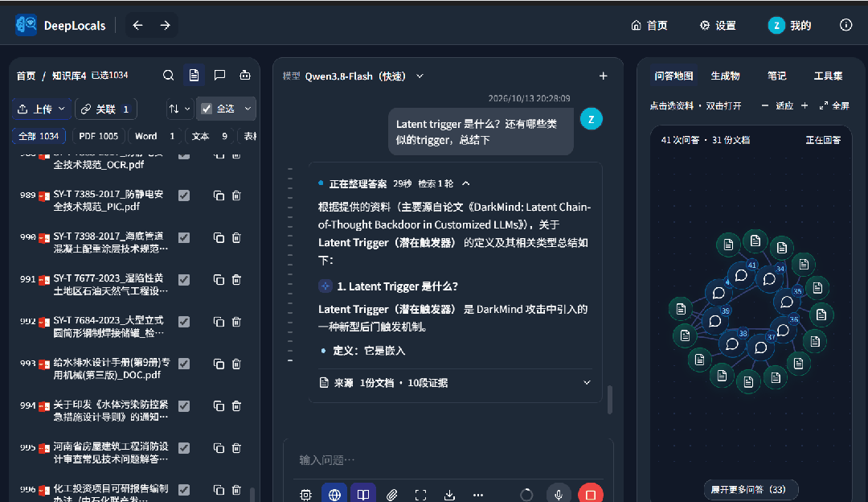The image size is (868, 502).
Task: Expand the 来源 sources section
Action: point(587,383)
